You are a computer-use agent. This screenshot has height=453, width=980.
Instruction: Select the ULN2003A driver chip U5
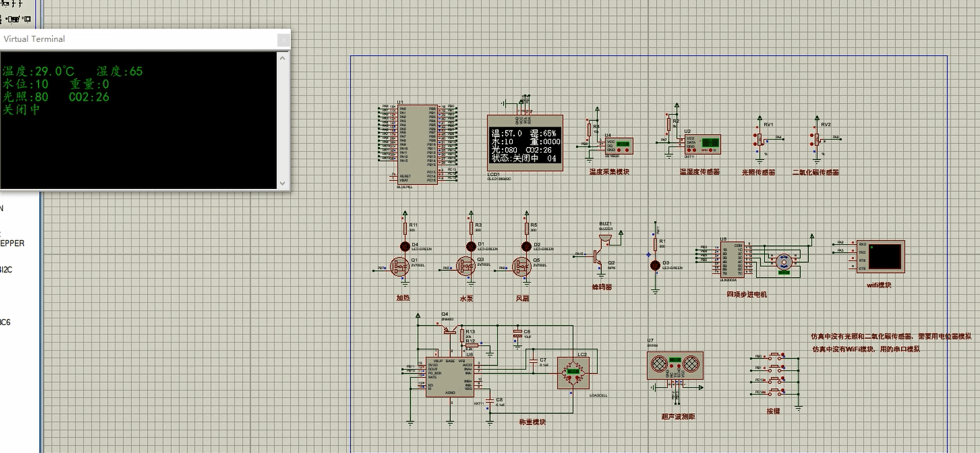731,261
